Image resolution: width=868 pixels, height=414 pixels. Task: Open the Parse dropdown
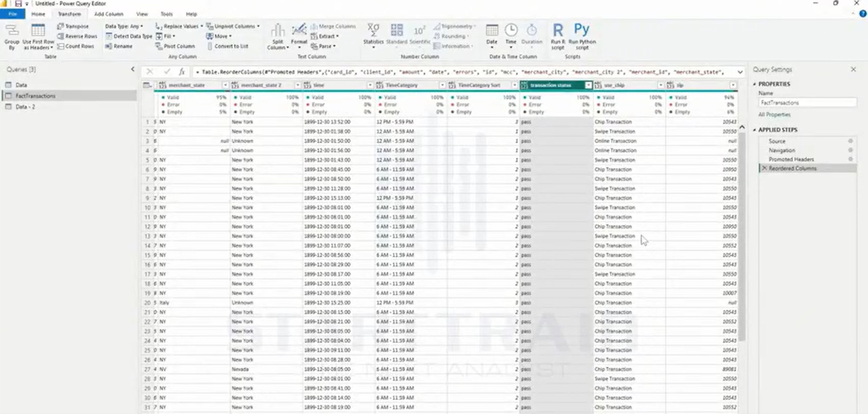[x=323, y=46]
